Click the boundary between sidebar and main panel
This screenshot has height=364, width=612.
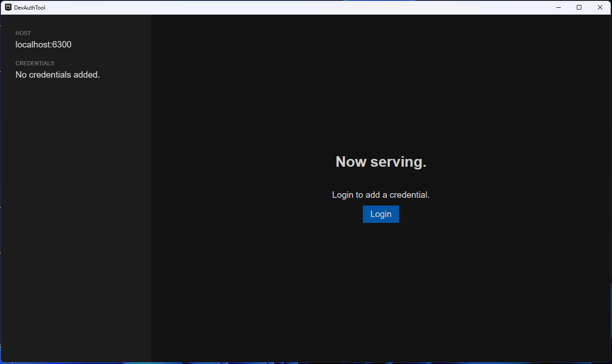151,183
